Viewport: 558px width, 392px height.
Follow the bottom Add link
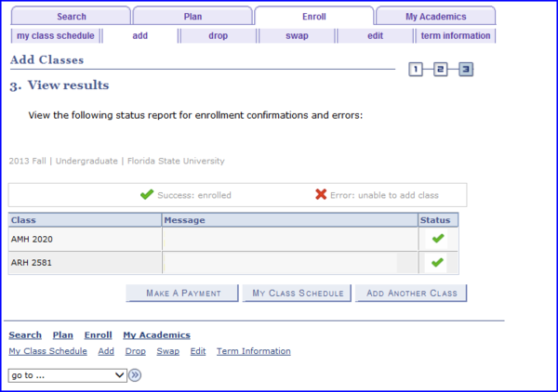[x=106, y=351]
